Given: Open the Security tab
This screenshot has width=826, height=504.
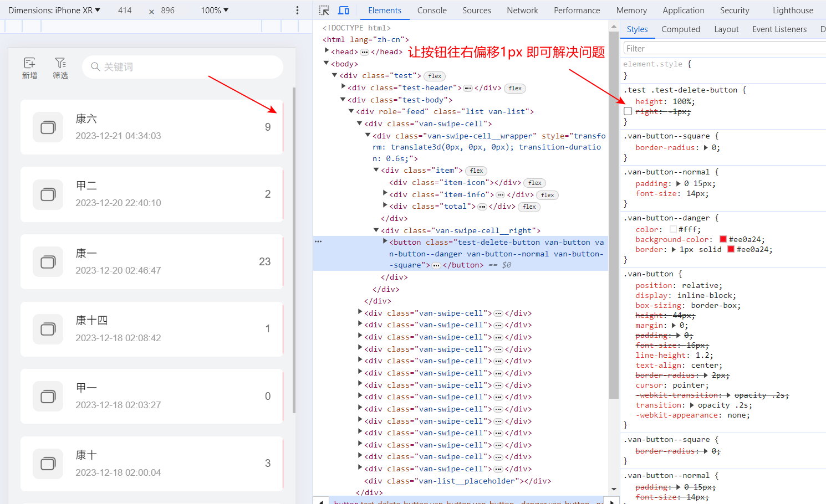Looking at the screenshot, I should click(x=735, y=11).
